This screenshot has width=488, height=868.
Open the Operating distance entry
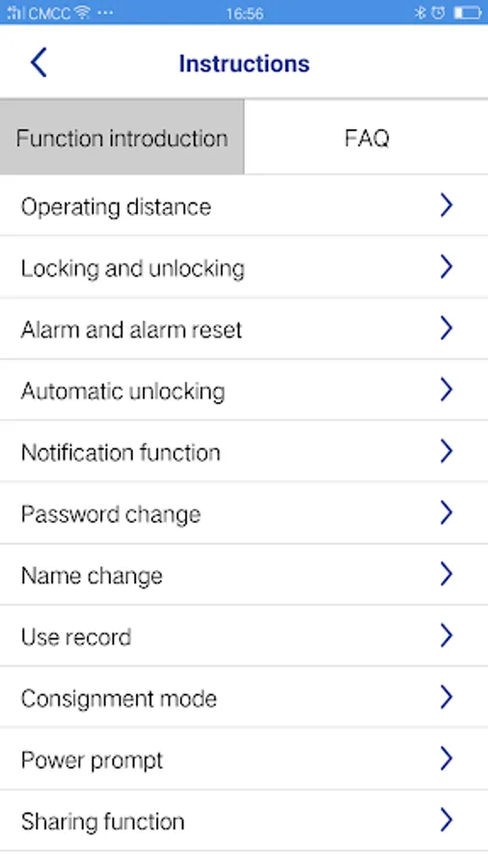click(x=244, y=206)
